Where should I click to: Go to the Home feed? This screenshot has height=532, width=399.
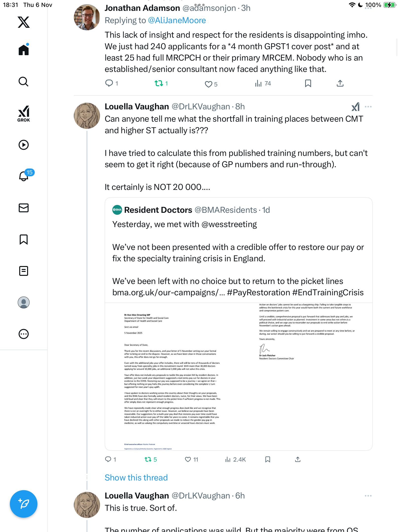pyautogui.click(x=24, y=50)
